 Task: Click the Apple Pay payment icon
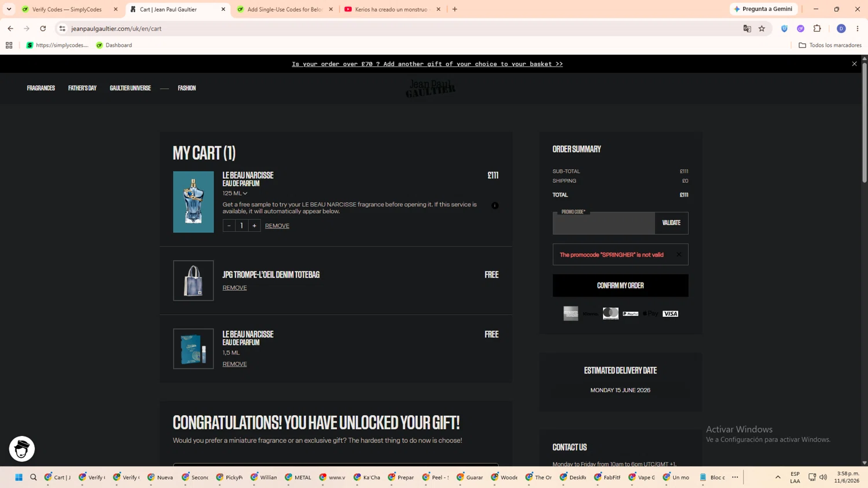pos(650,313)
